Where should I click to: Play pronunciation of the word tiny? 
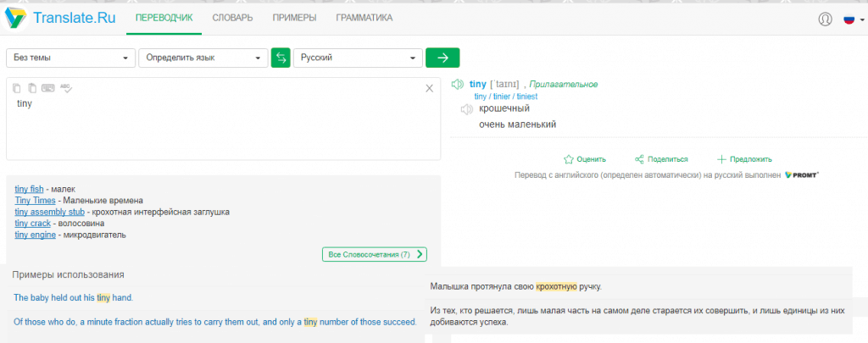coord(458,84)
